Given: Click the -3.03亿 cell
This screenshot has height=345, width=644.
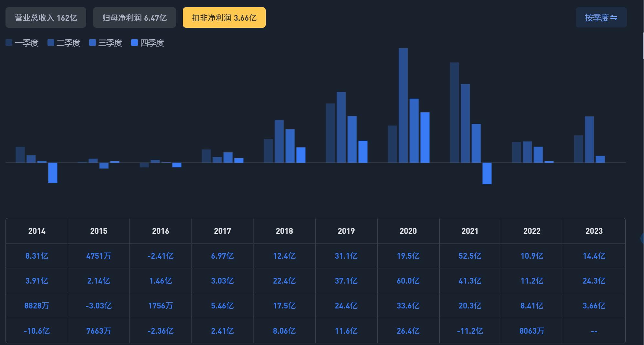Looking at the screenshot, I should pos(99,306).
